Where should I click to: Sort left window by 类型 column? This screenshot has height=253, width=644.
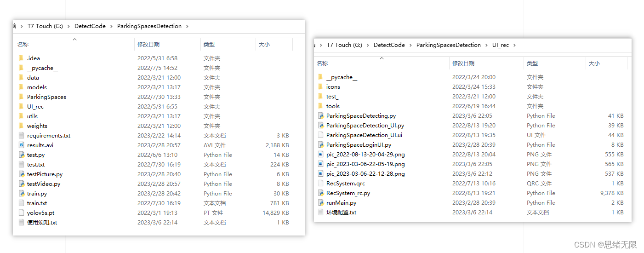point(209,44)
